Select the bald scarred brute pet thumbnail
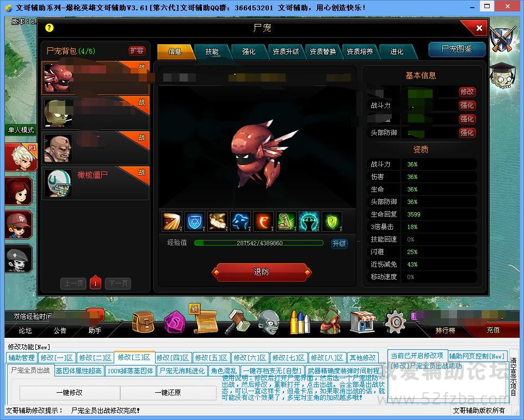Screen dimensions: 524x420 coord(58,148)
